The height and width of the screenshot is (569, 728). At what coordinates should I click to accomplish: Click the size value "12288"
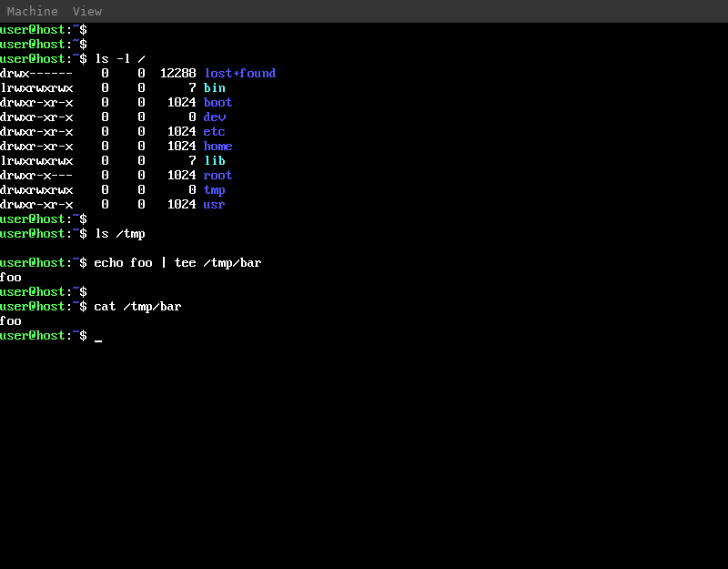pyautogui.click(x=177, y=74)
